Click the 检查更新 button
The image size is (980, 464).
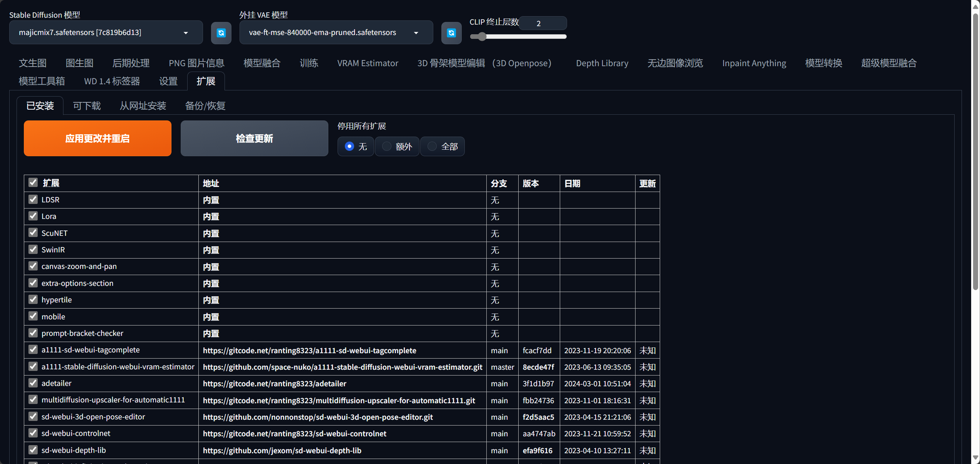(x=254, y=138)
